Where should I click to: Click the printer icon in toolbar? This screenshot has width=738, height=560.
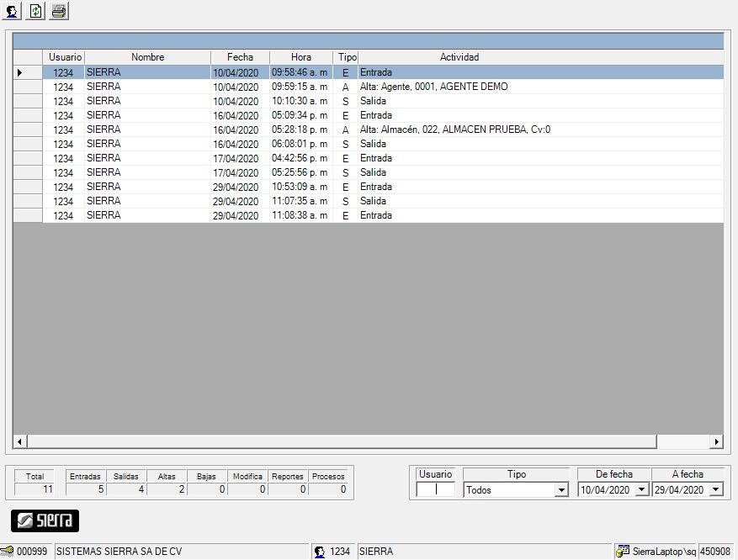59,12
